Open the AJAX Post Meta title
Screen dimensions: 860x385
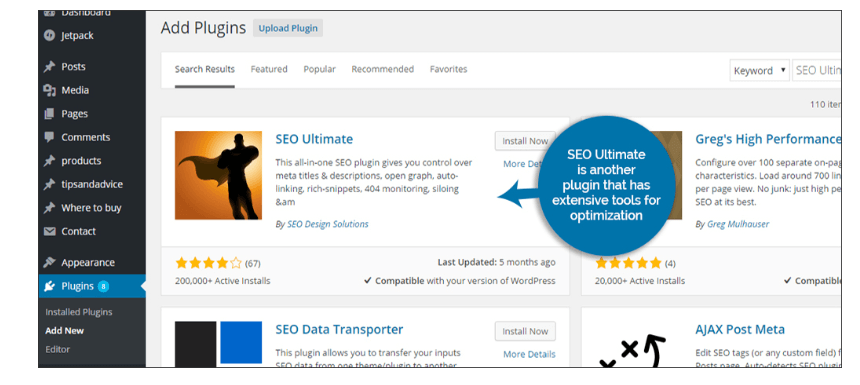tap(740, 330)
